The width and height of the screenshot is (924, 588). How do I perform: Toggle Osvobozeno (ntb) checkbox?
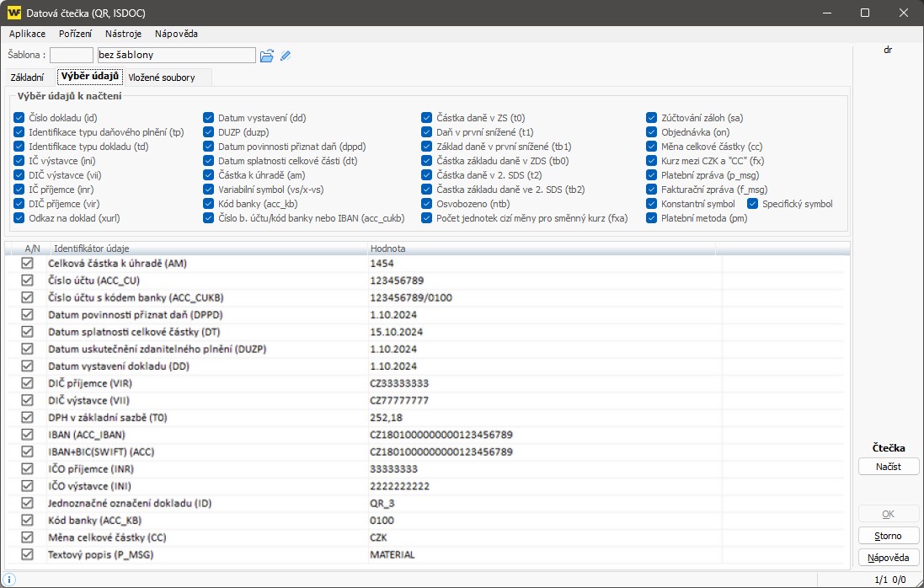pyautogui.click(x=427, y=204)
